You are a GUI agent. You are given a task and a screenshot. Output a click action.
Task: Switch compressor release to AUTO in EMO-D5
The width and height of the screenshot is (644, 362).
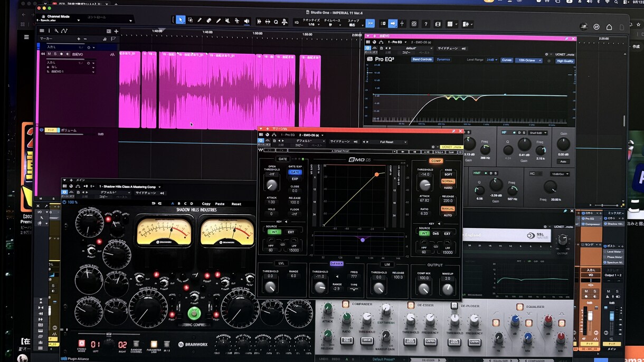tap(448, 215)
